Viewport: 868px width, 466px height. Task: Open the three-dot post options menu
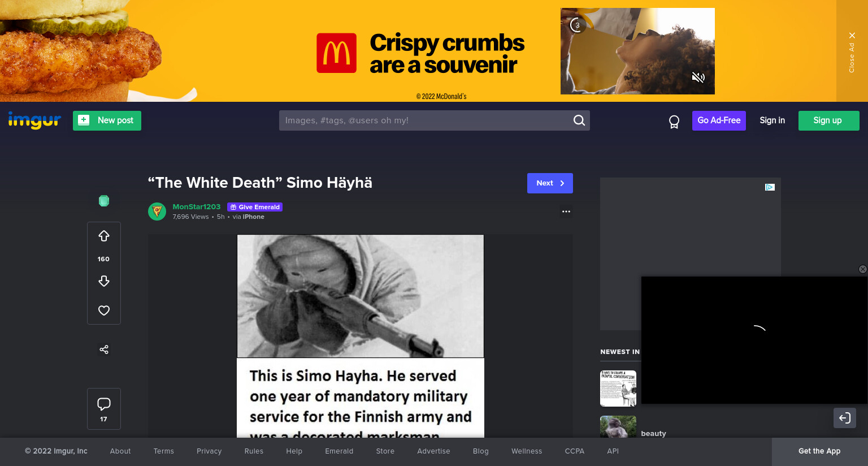pyautogui.click(x=566, y=212)
